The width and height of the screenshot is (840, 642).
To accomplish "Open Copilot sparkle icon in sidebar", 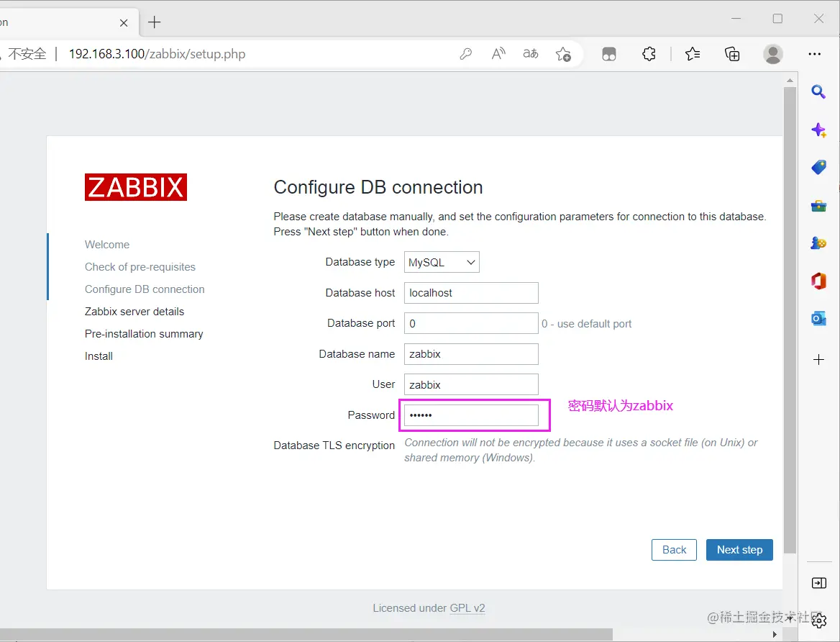I will point(818,130).
